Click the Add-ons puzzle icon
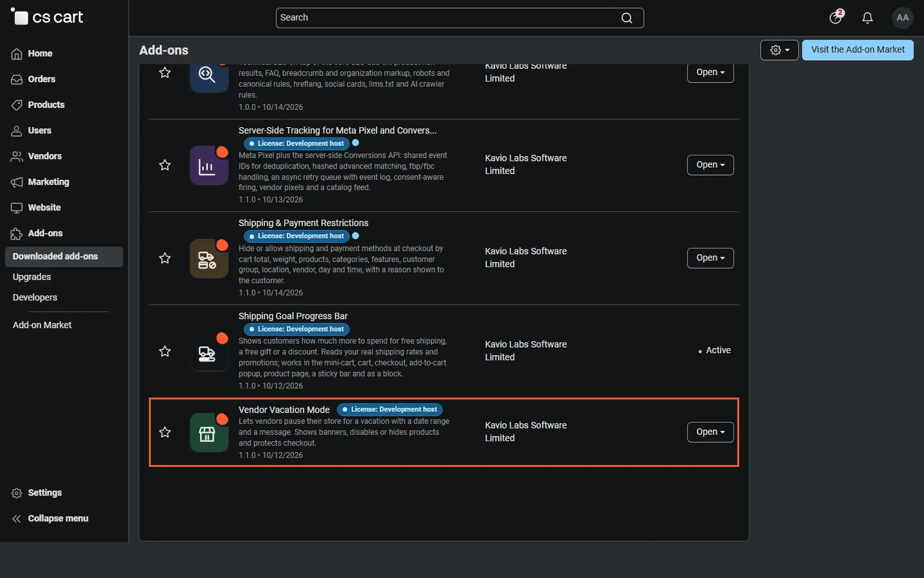This screenshot has height=578, width=924. pos(17,234)
